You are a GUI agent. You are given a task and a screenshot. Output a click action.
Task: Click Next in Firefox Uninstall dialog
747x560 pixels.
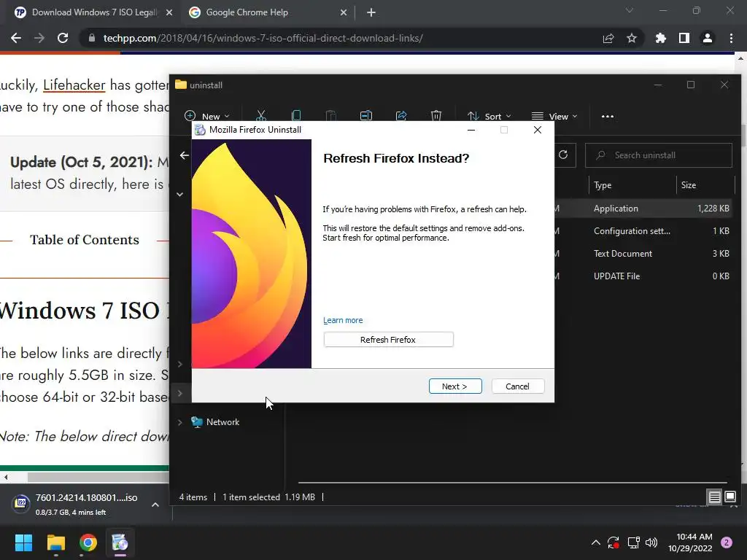click(x=455, y=386)
